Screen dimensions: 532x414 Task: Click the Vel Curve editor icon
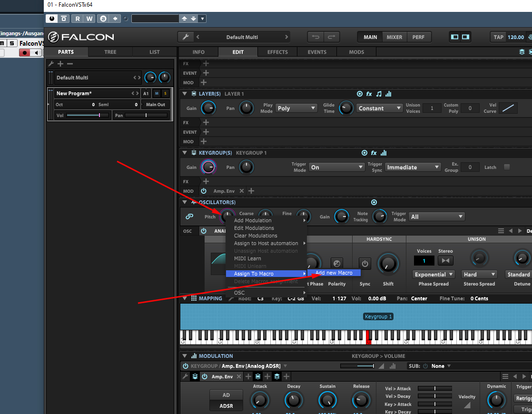coord(508,108)
